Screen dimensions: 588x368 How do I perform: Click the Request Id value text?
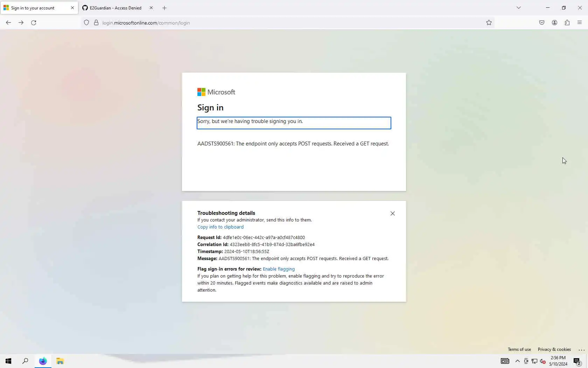[x=264, y=238]
